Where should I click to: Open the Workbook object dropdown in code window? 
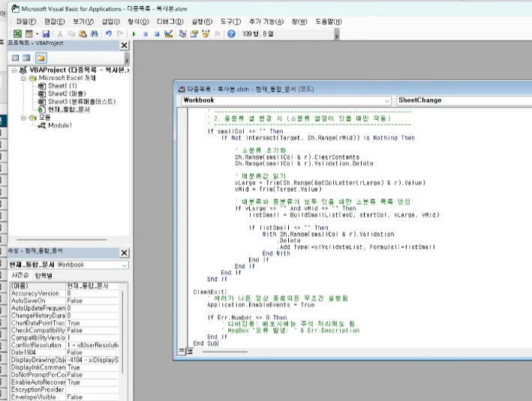pos(387,100)
